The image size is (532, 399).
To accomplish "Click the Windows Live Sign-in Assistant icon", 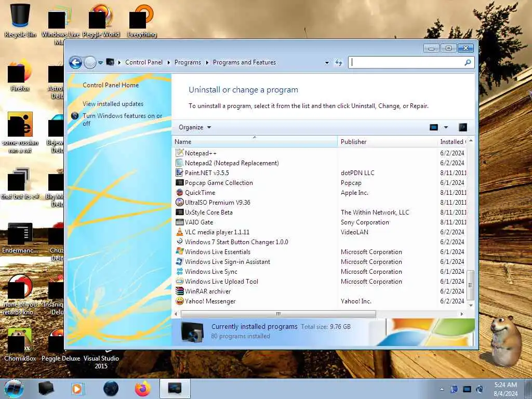I will (x=179, y=262).
